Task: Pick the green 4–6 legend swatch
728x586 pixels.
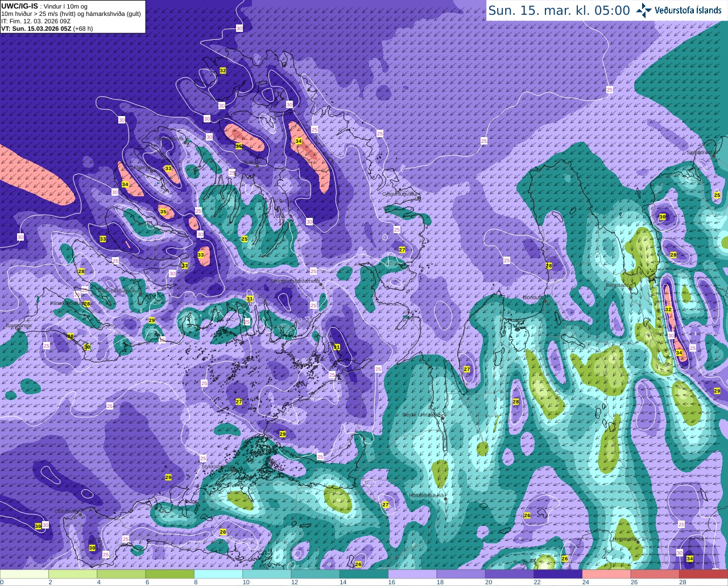Action: pyautogui.click(x=121, y=574)
